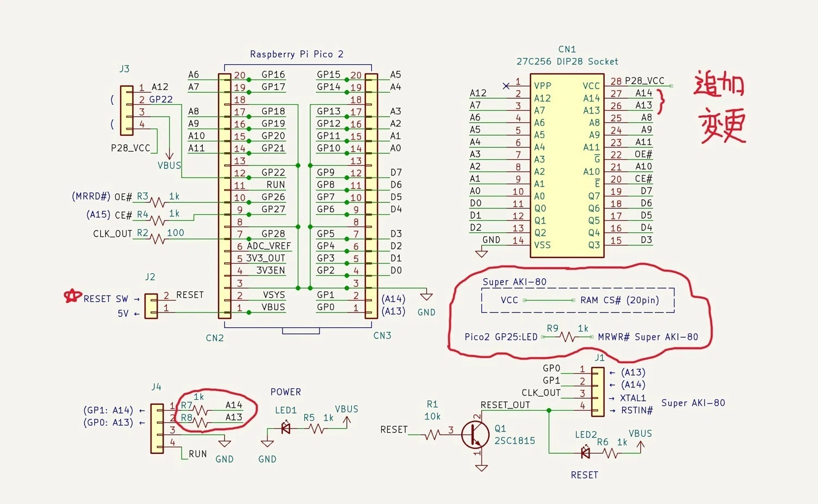This screenshot has width=818, height=504.
Task: Click the VSS pin label in CN1
Action: [543, 245]
